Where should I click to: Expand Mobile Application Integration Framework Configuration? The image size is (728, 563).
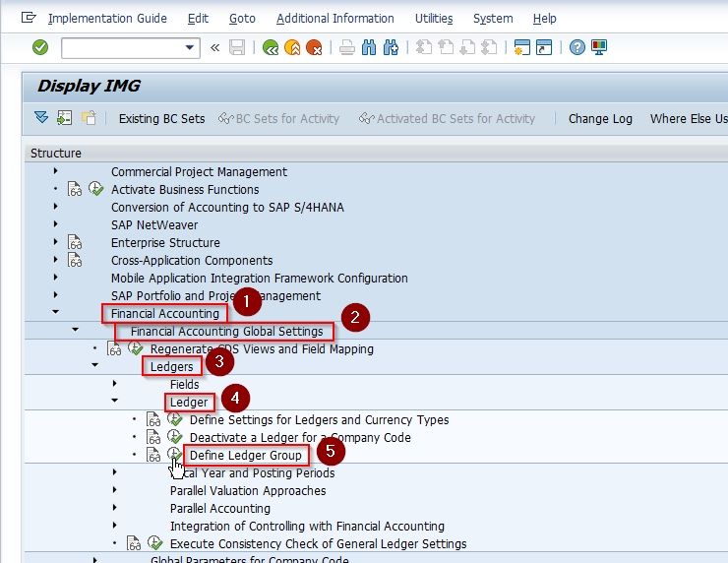pos(56,278)
